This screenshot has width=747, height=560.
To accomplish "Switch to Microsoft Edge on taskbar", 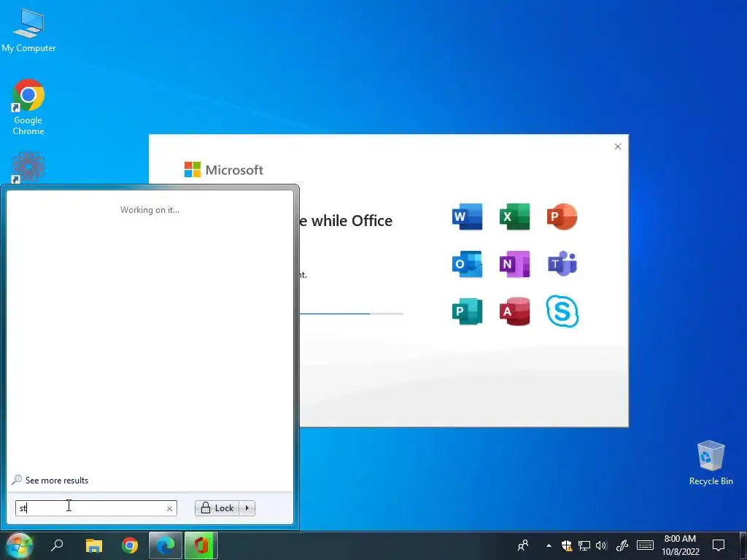I will [x=166, y=545].
